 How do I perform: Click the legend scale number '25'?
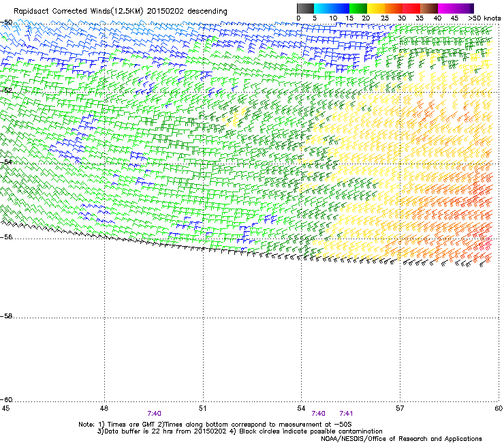(384, 18)
